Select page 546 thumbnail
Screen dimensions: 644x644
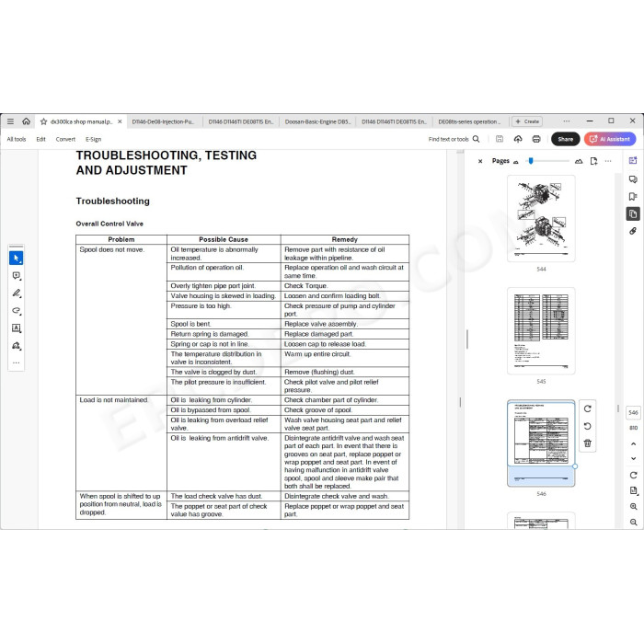(x=541, y=443)
